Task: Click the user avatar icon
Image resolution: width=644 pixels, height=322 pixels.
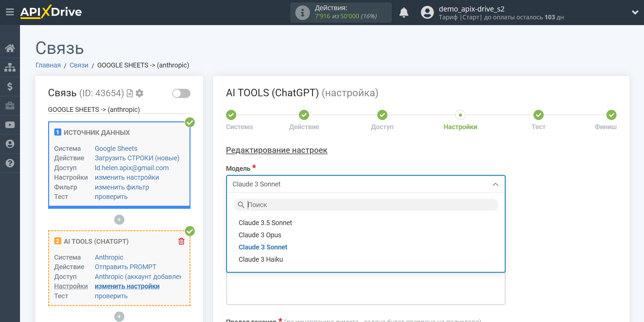Action: 427,13
